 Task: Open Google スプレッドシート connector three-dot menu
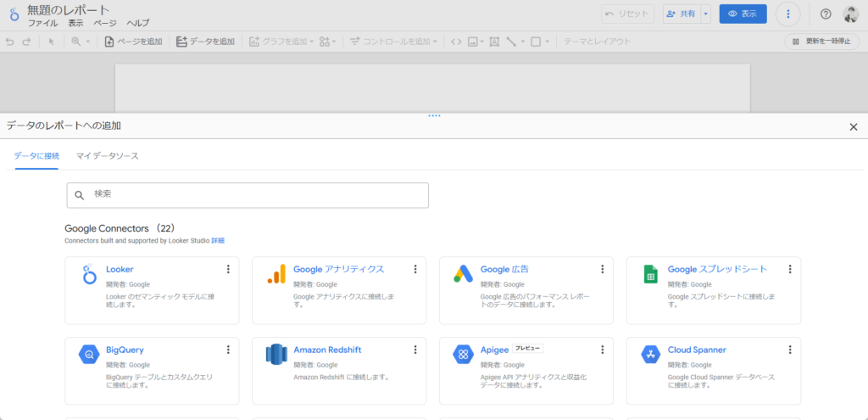point(790,269)
